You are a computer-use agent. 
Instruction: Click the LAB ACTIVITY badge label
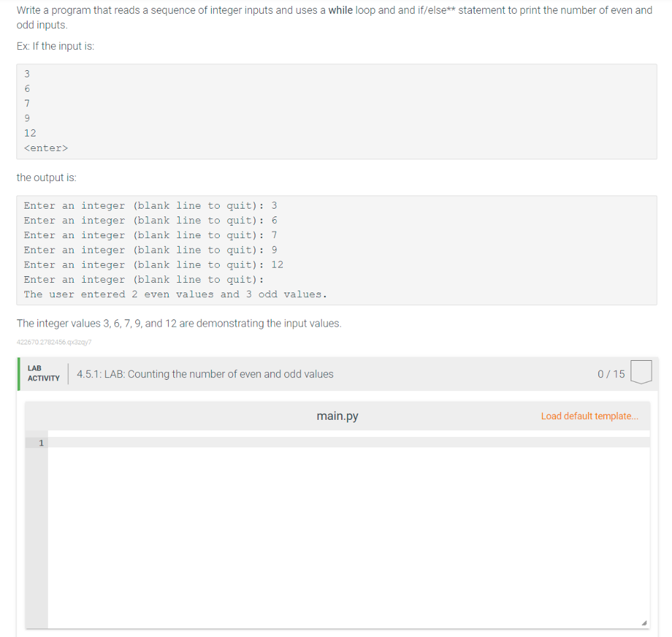pos(43,373)
